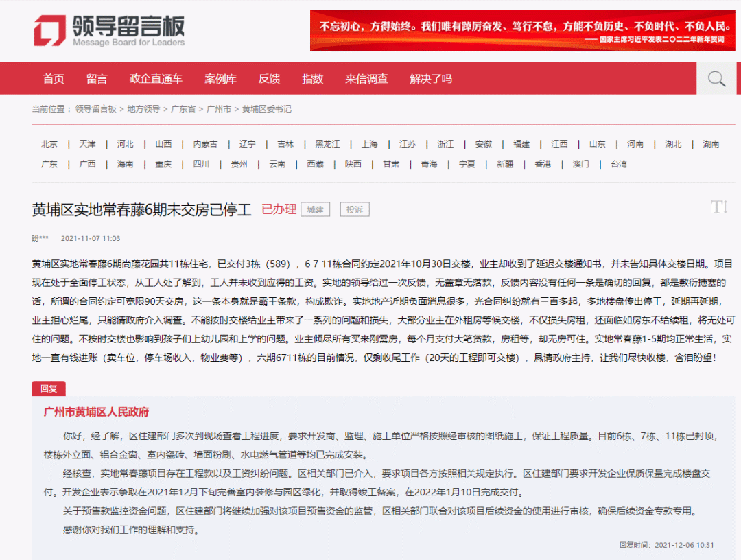Screen dimensions: 741x560
Task: Click the post title 黄埔区实地常春藤6期未交房已停工
Action: 141,209
